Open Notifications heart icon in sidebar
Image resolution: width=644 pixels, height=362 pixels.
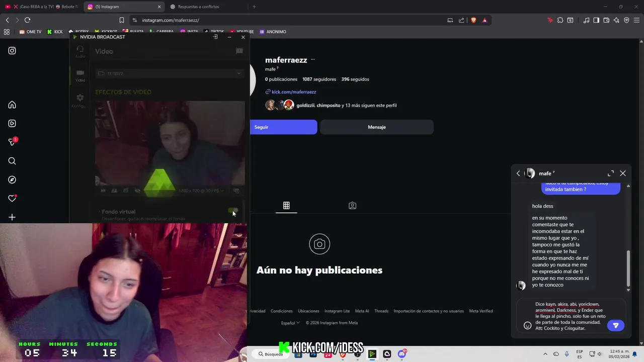coord(12,198)
